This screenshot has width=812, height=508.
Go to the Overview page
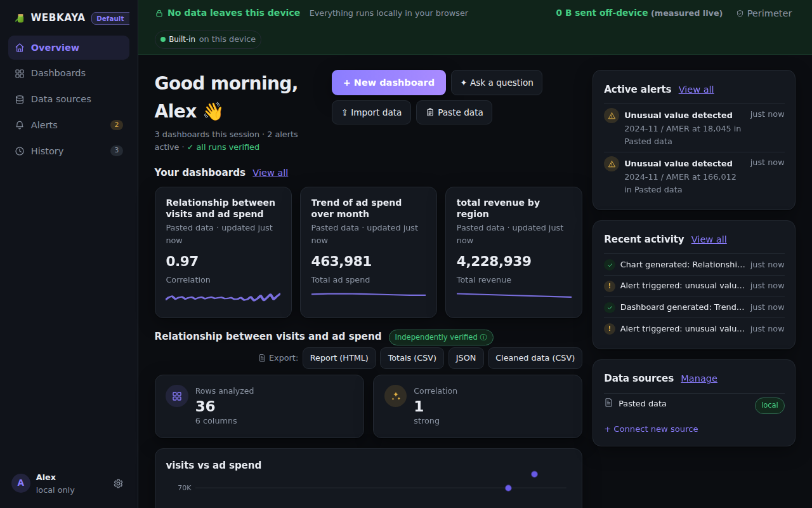[69, 48]
